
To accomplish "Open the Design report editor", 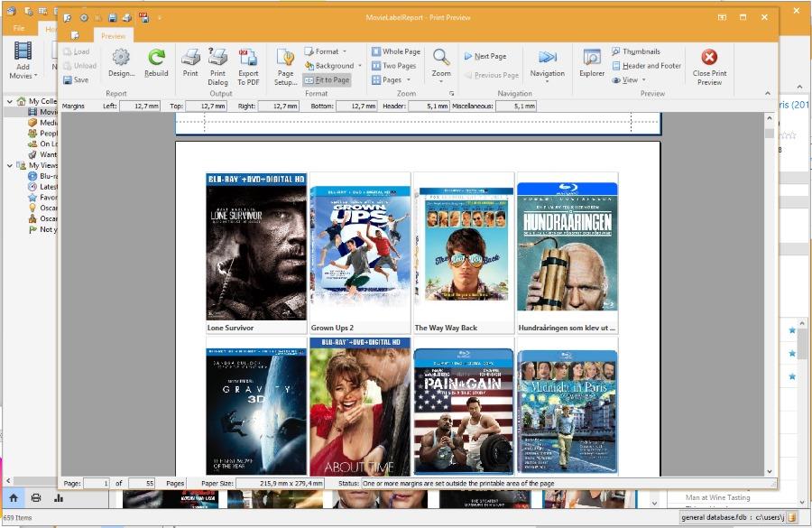I will click(x=121, y=62).
